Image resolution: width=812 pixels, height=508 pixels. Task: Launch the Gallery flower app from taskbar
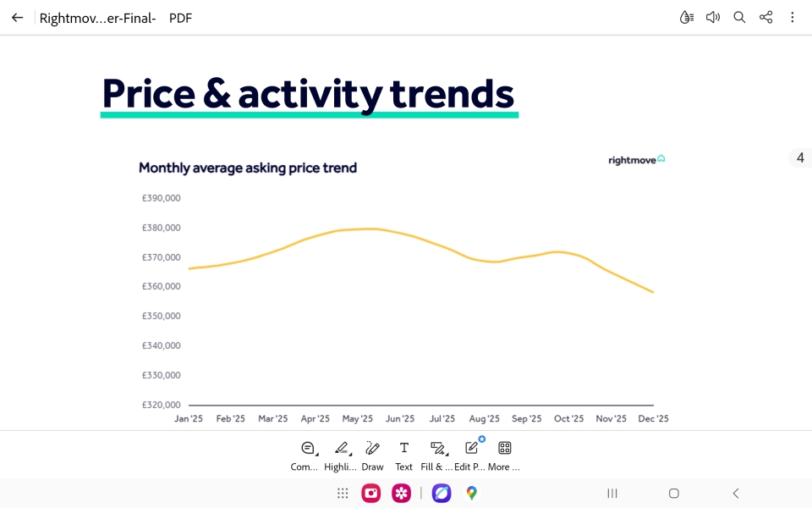coord(401,493)
